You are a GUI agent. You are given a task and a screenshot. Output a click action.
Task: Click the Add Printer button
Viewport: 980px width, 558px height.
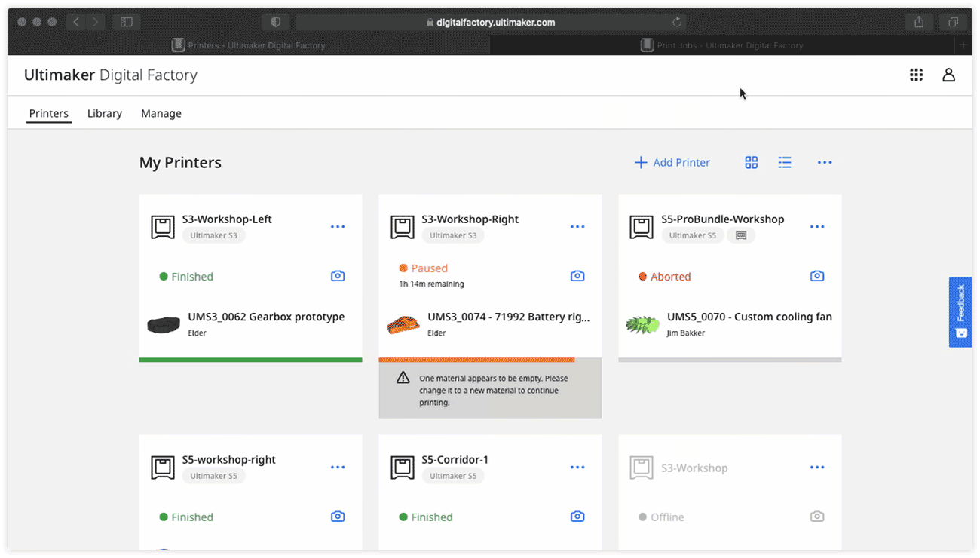point(672,162)
